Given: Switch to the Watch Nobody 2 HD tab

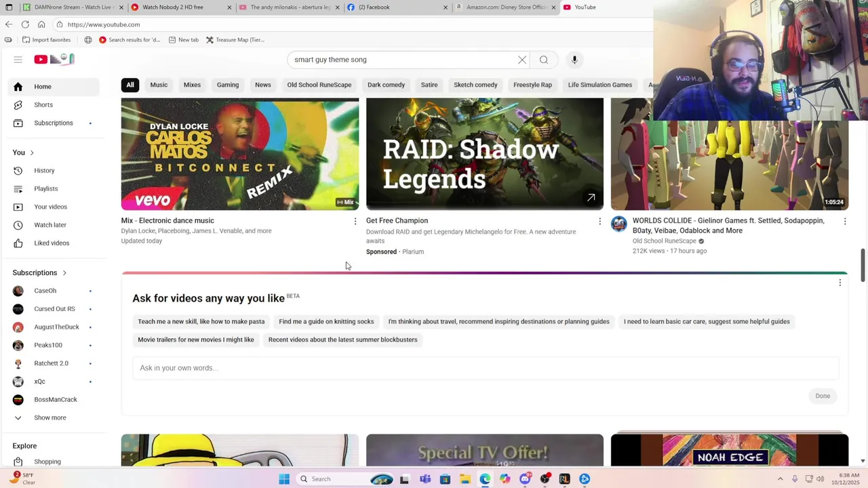Looking at the screenshot, I should point(180,7).
